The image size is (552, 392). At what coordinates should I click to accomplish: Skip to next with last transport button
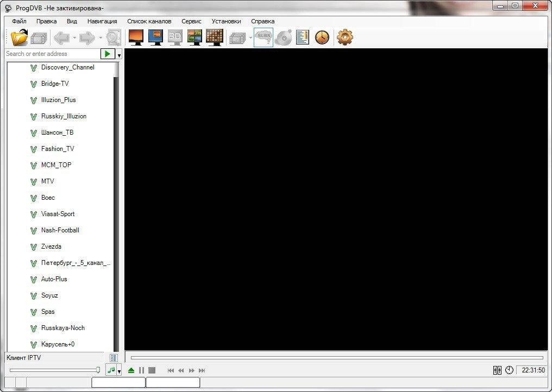pyautogui.click(x=202, y=370)
